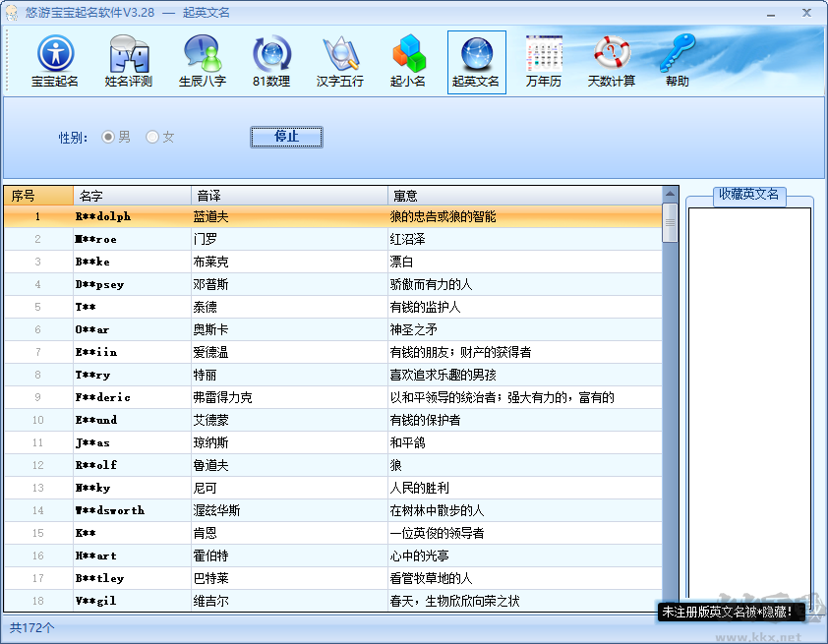Image resolution: width=828 pixels, height=644 pixels.
Task: Select the 女 gender radio button
Action: [x=152, y=137]
